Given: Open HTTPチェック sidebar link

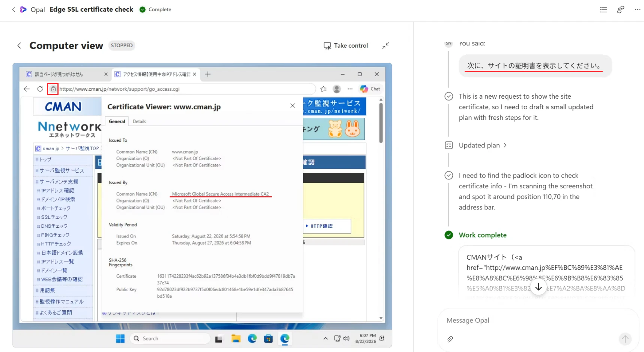Looking at the screenshot, I should click(x=56, y=244).
